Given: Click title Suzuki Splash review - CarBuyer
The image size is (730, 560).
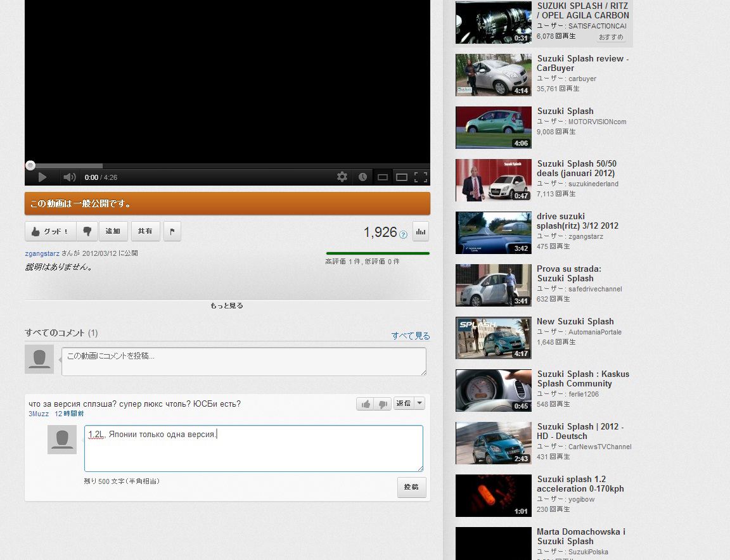Looking at the screenshot, I should pos(582,63).
